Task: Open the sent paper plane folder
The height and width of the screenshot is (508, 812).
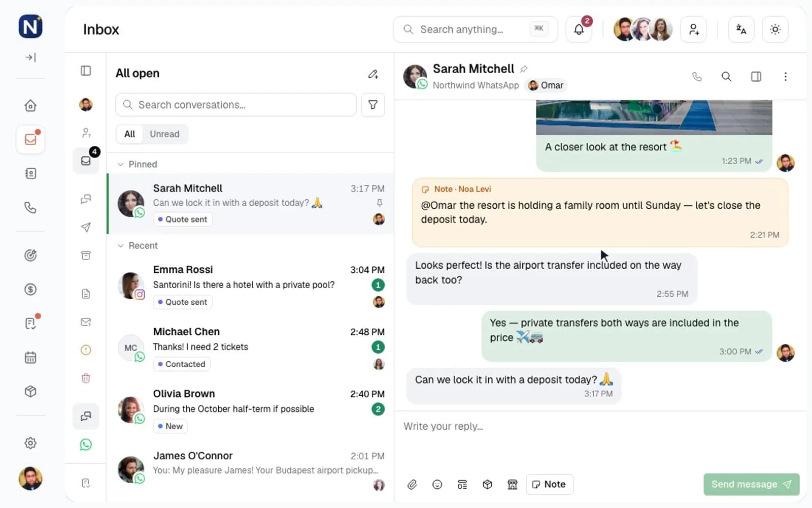Action: (86, 227)
